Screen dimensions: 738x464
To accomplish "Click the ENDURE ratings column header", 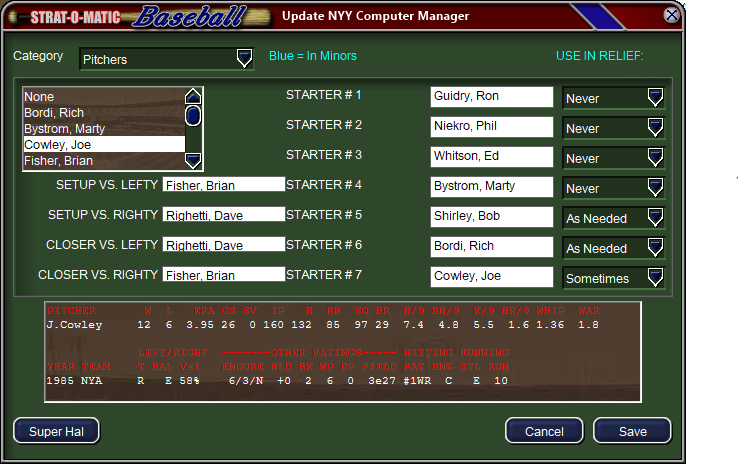I will pos(242,367).
